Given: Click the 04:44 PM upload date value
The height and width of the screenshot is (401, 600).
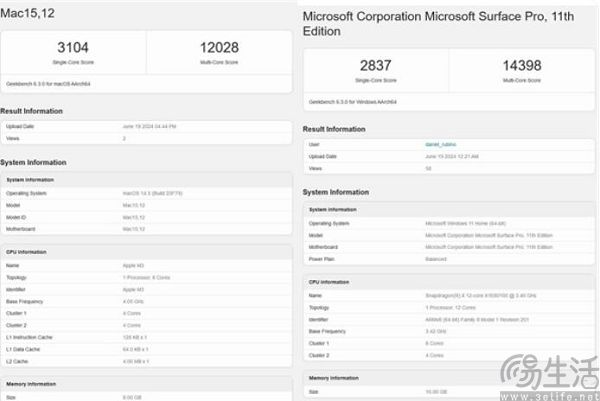Looking at the screenshot, I should click(x=149, y=126).
